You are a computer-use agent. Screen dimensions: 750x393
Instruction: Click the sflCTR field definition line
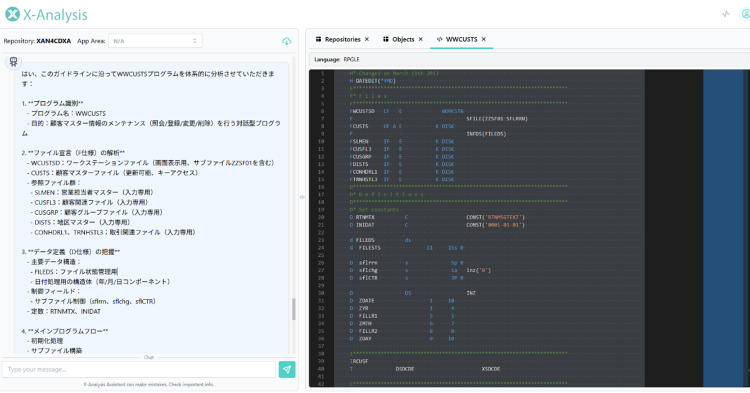point(407,278)
